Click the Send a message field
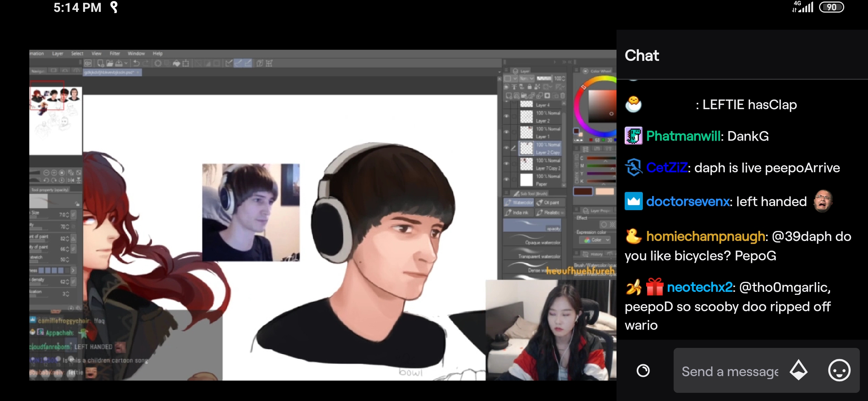Screen dimensions: 868x401 [729, 371]
